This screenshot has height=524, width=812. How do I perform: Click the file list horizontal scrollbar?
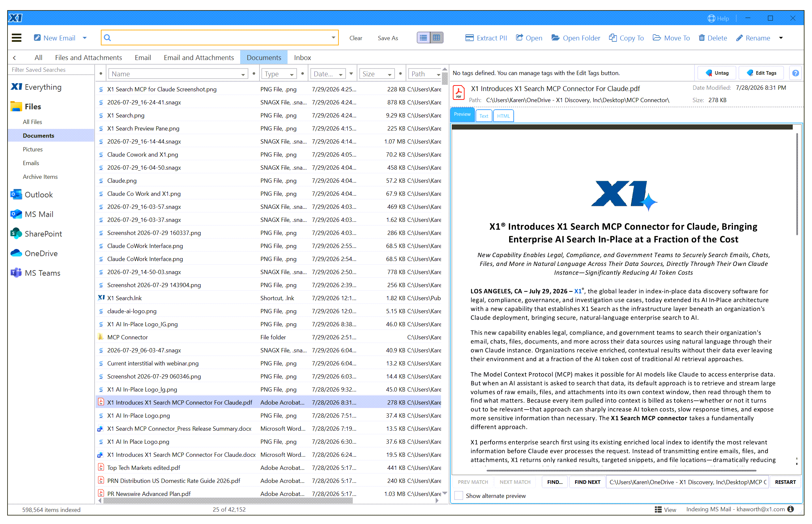click(228, 501)
